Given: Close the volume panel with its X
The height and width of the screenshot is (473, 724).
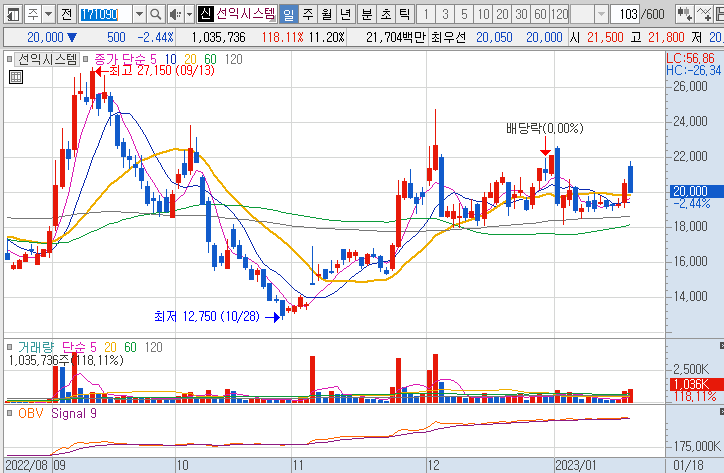Looking at the screenshot, I should [721, 346].
